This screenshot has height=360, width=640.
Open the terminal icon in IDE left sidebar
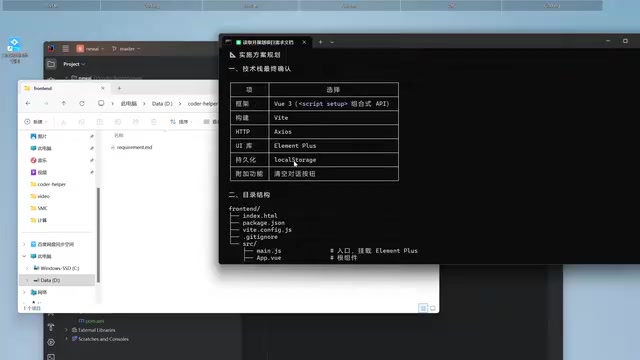51,357
